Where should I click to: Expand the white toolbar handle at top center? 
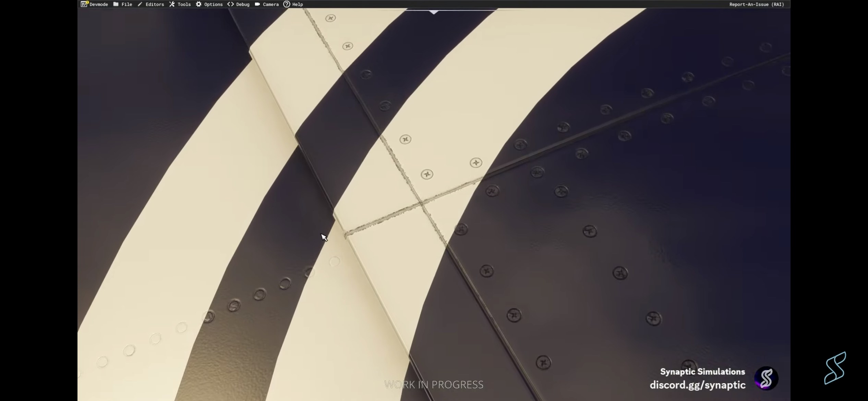tap(434, 12)
